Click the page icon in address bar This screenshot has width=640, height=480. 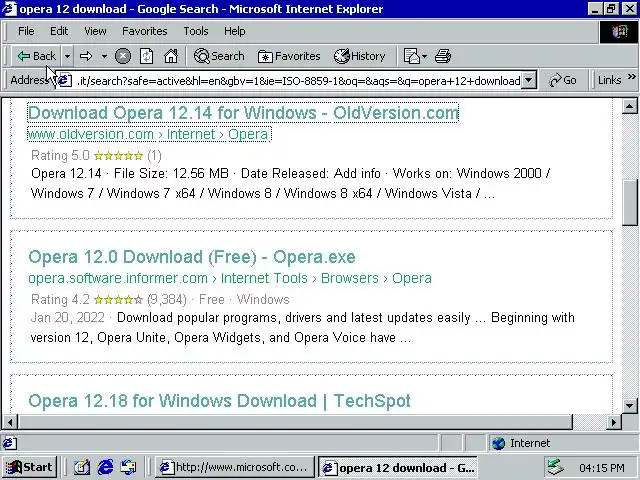coord(64,80)
